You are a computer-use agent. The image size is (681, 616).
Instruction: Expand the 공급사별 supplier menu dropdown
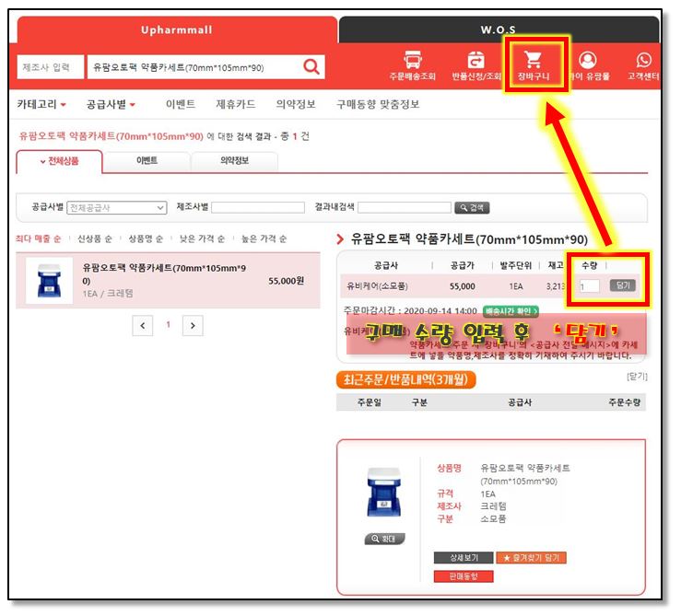coord(111,104)
